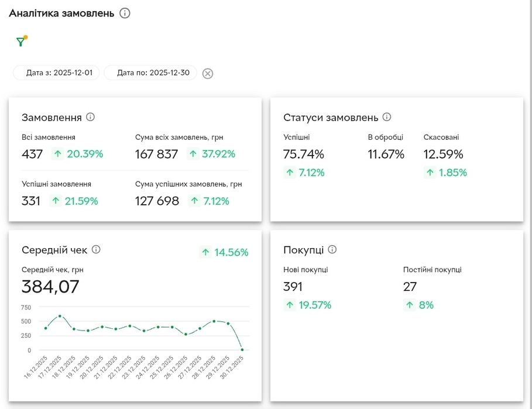Click info icon next to Замовлення heading

pos(90,117)
